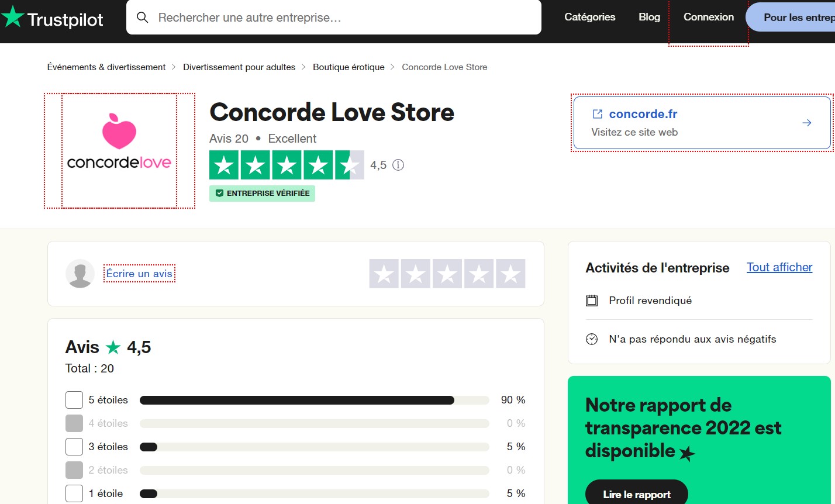Screen dimensions: 835x504
Task: Select five stars in review rating
Action: pos(510,274)
